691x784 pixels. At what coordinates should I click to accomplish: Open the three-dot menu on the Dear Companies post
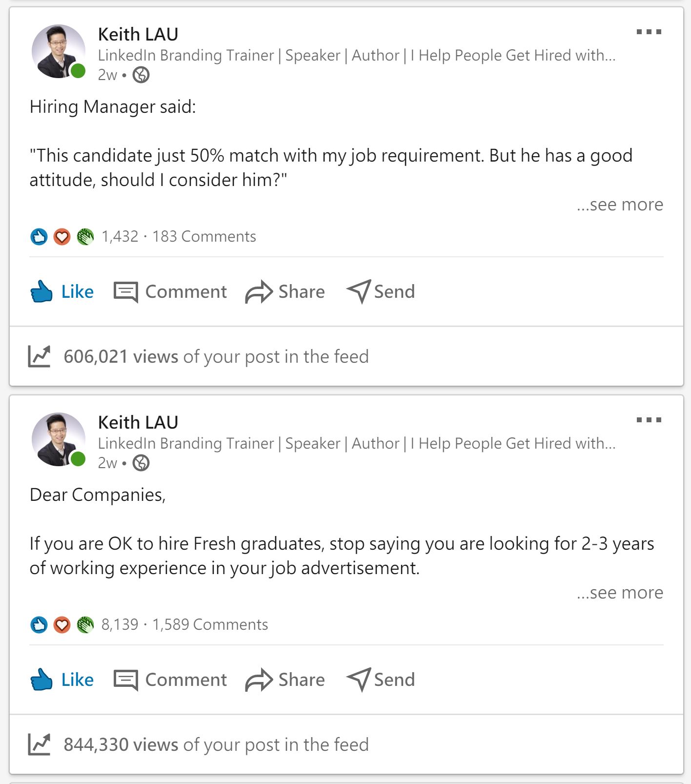pyautogui.click(x=649, y=420)
